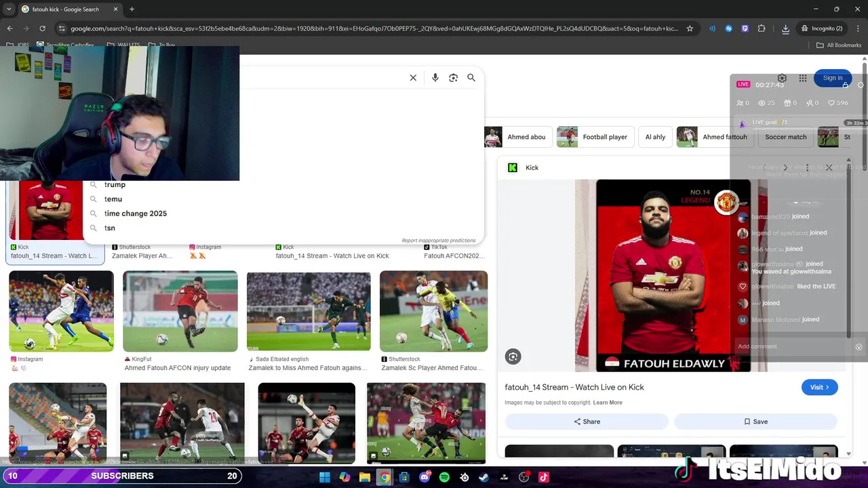The height and width of the screenshot is (488, 868).
Task: Filter by Soccer match chip
Action: (x=786, y=137)
